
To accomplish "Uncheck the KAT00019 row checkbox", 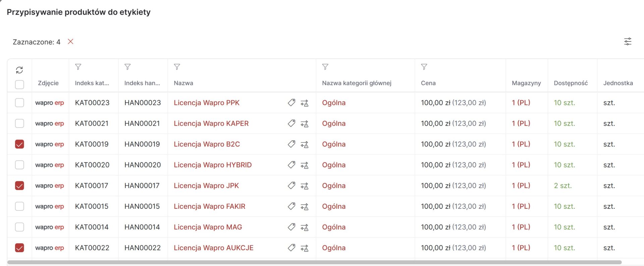I will pos(19,144).
